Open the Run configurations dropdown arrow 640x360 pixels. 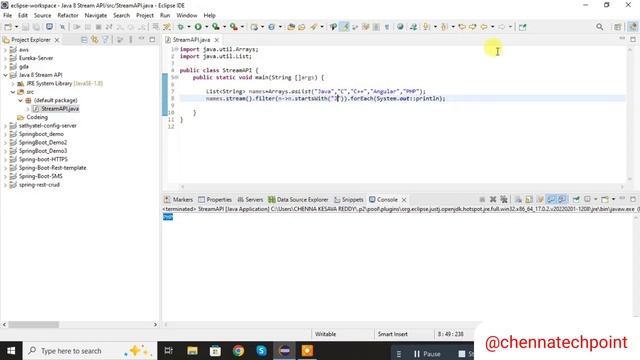pos(207,27)
